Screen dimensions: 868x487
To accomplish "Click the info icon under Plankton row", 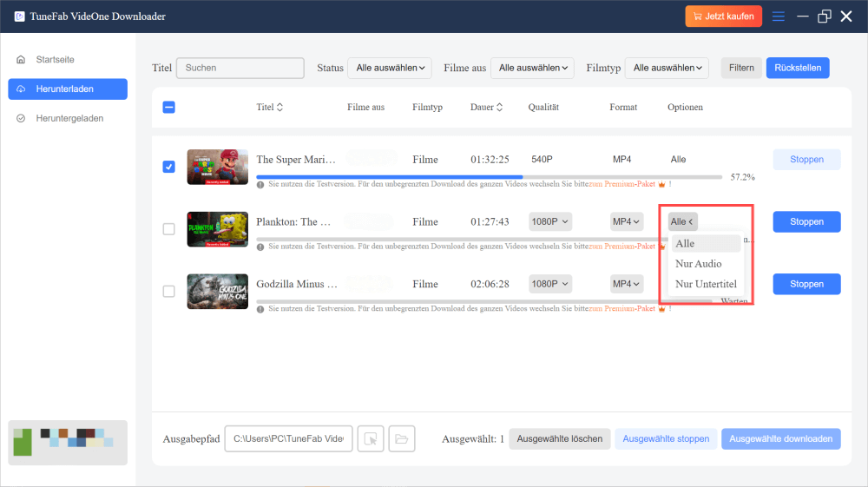I will pyautogui.click(x=260, y=247).
